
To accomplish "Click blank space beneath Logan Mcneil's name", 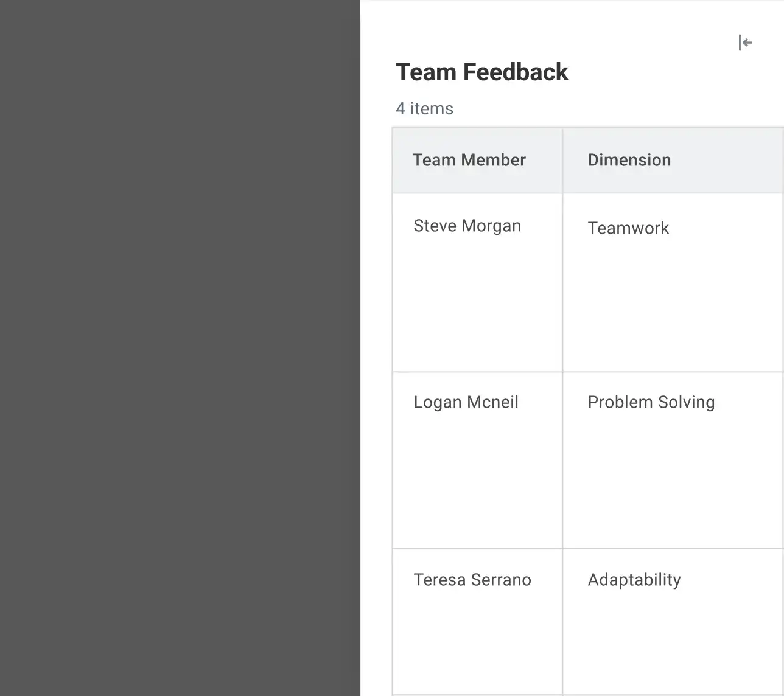I will (x=477, y=481).
